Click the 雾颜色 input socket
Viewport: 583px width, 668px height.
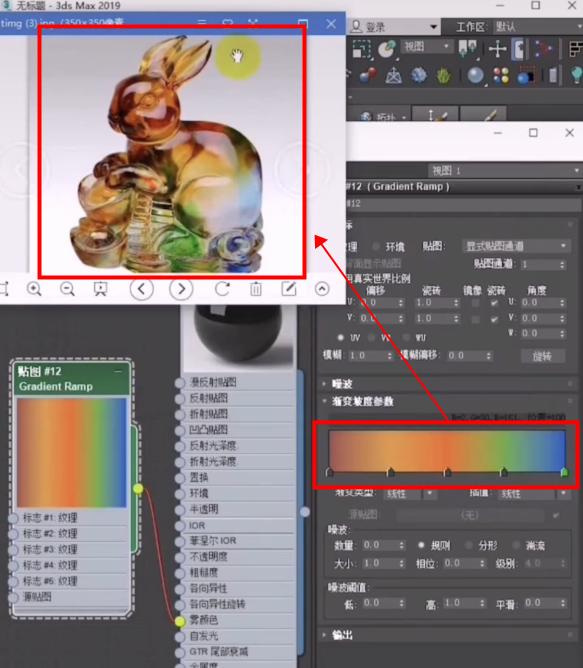(180, 621)
